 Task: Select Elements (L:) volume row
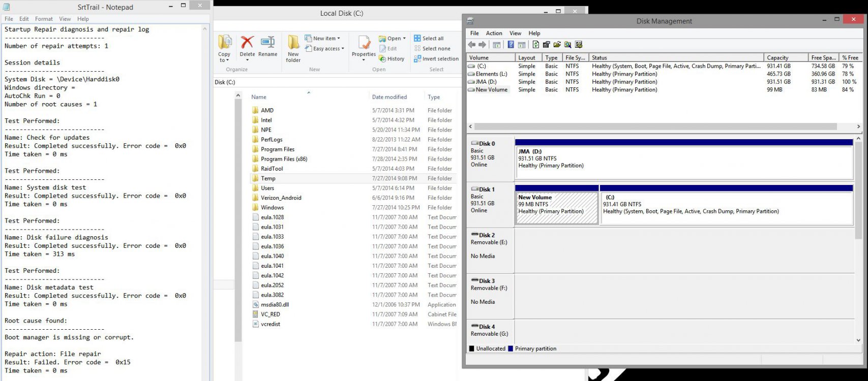[x=664, y=74]
